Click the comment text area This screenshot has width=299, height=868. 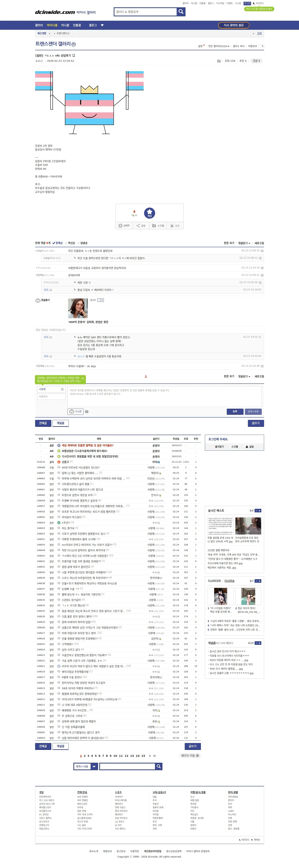click(165, 396)
